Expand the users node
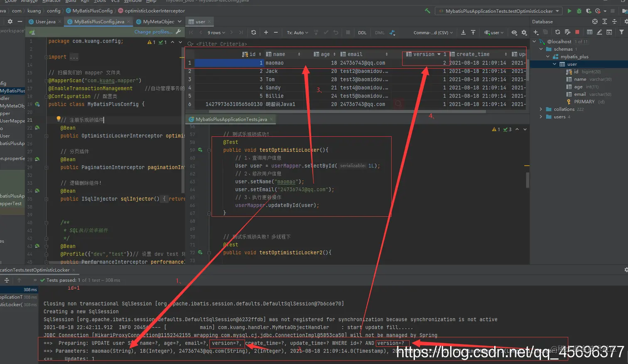628x364 pixels. pyautogui.click(x=541, y=117)
